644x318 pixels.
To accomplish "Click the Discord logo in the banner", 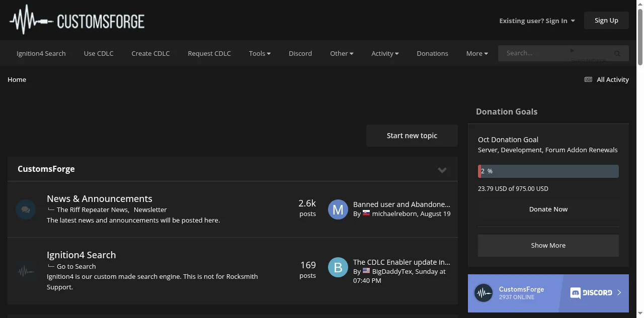I will 591,293.
